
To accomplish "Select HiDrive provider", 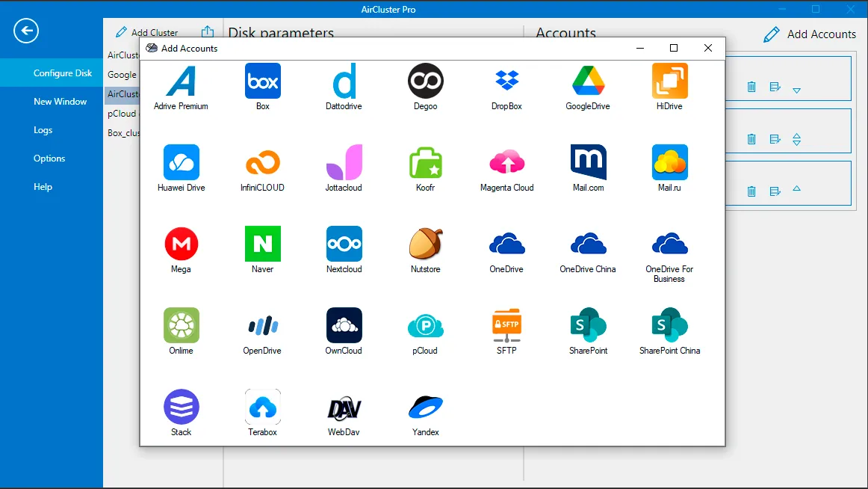I will point(669,81).
